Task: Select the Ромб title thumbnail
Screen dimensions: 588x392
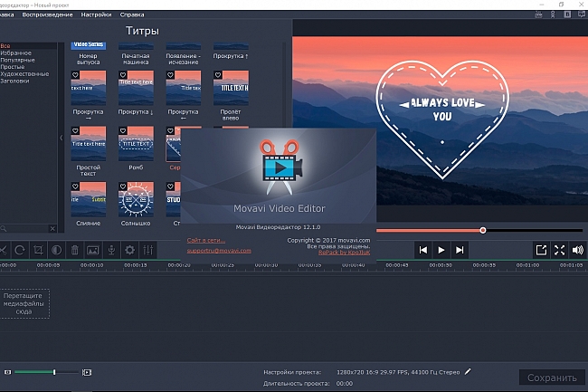Action: point(136,144)
